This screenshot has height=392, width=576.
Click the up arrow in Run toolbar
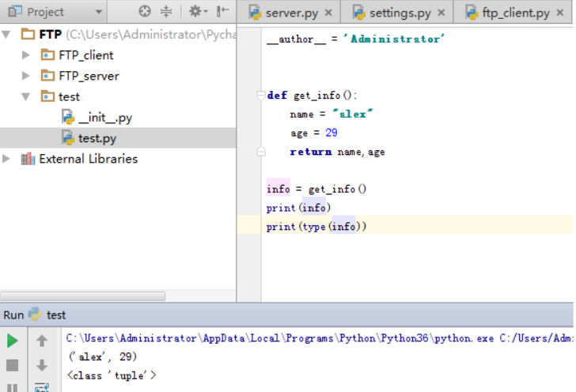click(42, 341)
